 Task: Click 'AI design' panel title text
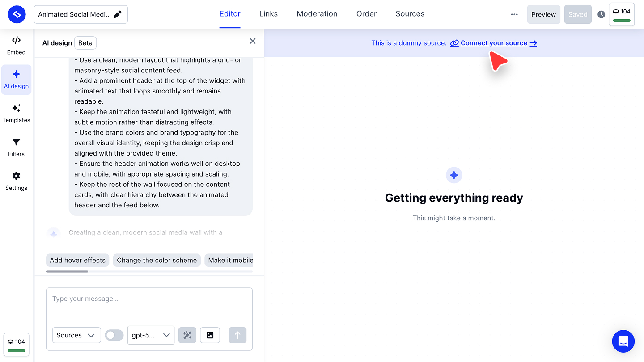click(57, 43)
